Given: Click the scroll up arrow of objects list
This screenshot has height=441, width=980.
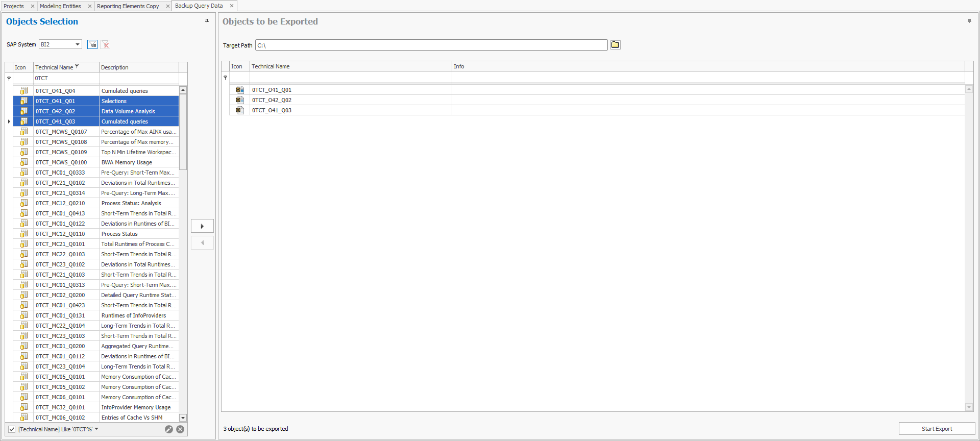Looking at the screenshot, I should (183, 90).
